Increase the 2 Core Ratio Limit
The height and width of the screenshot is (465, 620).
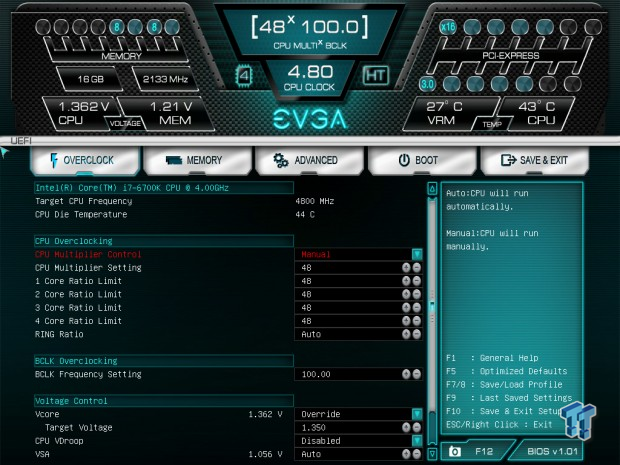(406, 294)
